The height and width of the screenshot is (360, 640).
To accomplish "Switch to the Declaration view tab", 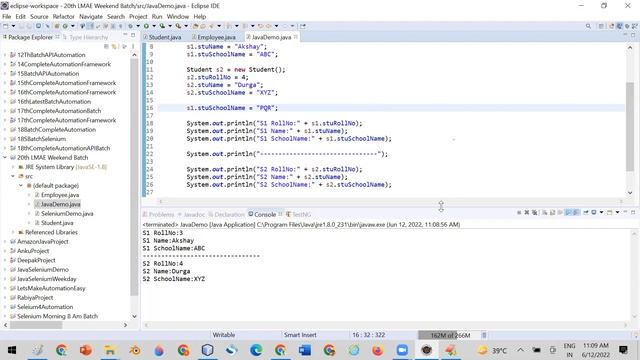I will (227, 214).
